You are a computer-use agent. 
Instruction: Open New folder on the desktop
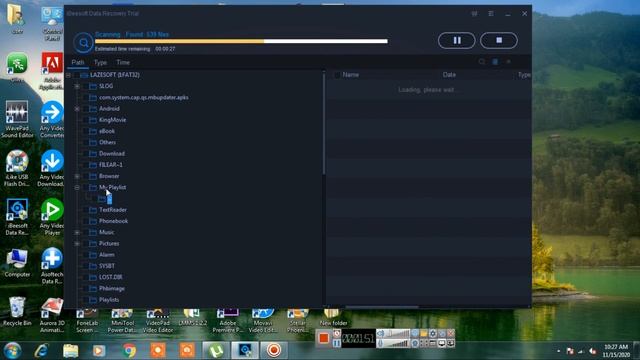333,318
